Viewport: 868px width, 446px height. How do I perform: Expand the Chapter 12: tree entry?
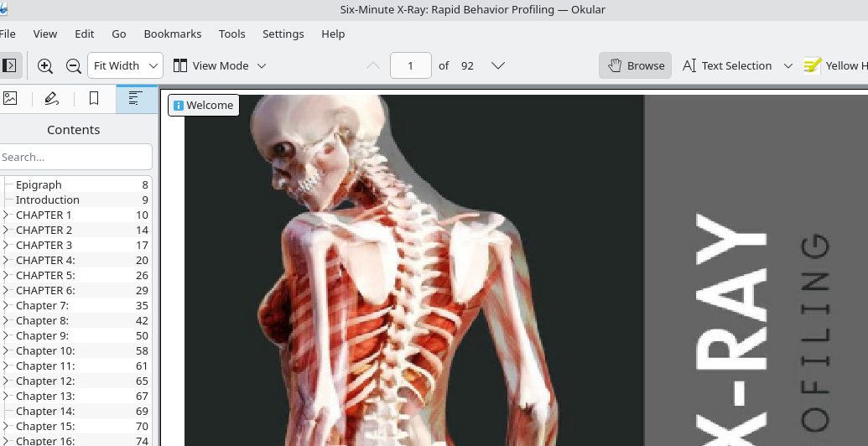(x=6, y=381)
